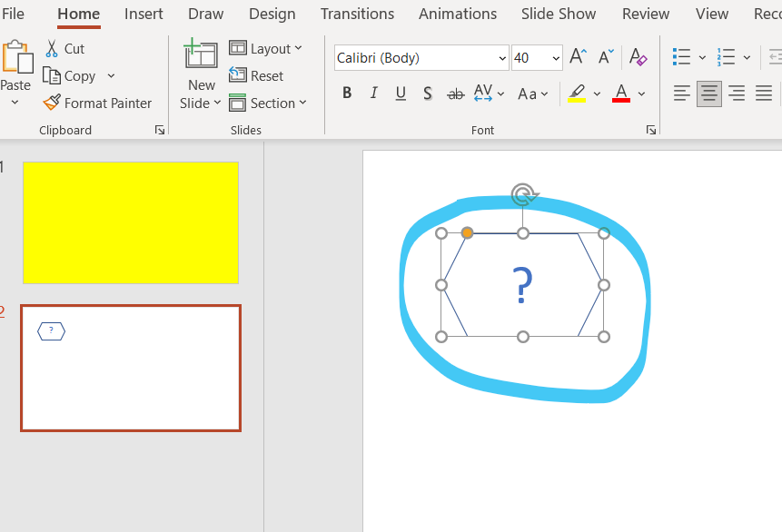Click the Cut scissors icon

(x=53, y=49)
